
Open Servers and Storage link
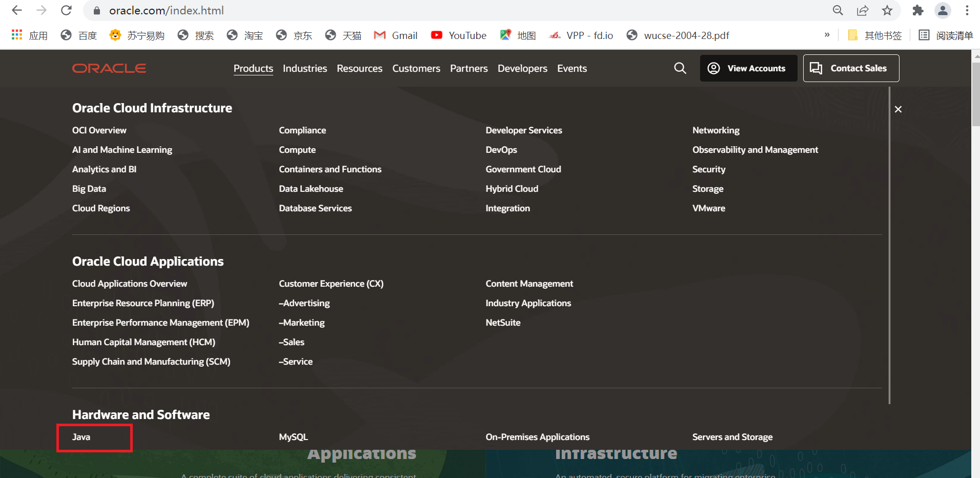click(732, 437)
